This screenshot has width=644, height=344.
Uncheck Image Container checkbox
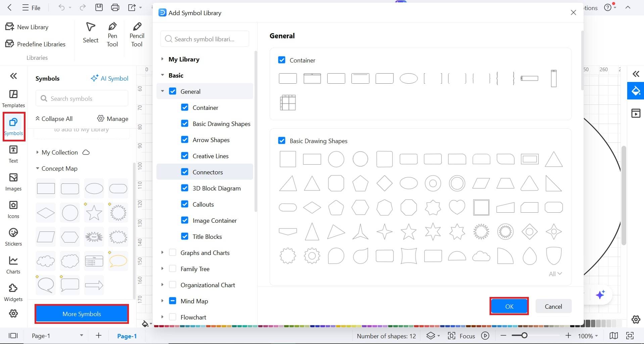[x=185, y=220]
